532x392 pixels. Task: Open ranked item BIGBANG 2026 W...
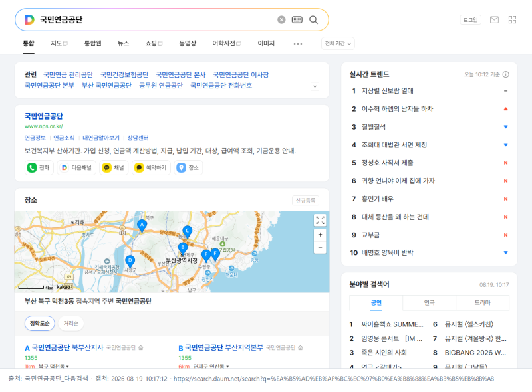point(475,353)
